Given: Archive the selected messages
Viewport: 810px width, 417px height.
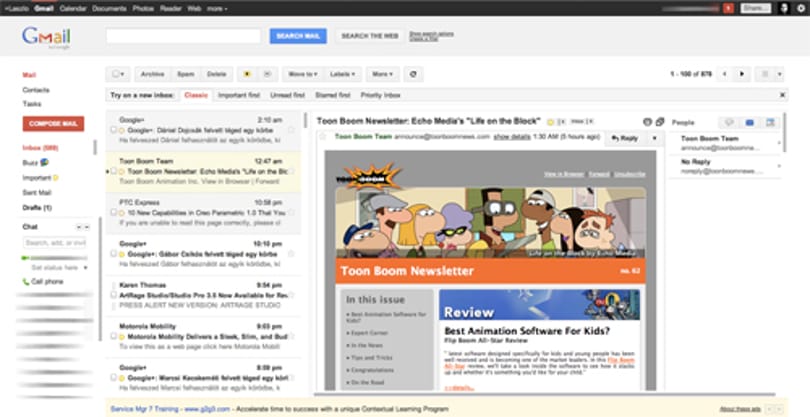Looking at the screenshot, I should pos(152,74).
